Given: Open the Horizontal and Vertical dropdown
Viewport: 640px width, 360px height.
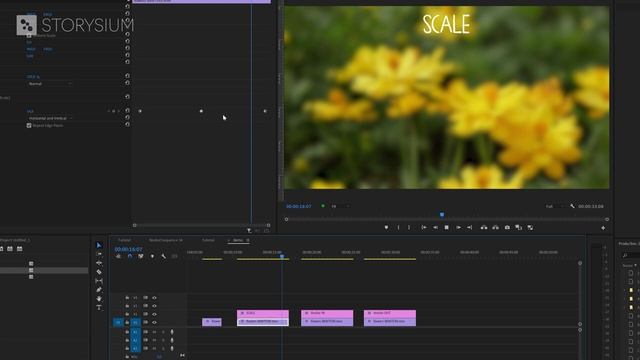Looking at the screenshot, I should coord(50,118).
